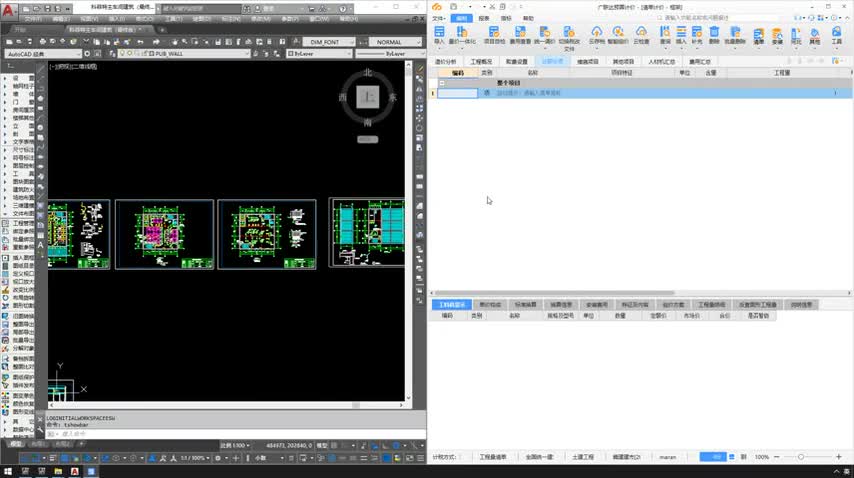Click 切换税改文件 ribbon icon
854x478 pixels.
(x=569, y=38)
